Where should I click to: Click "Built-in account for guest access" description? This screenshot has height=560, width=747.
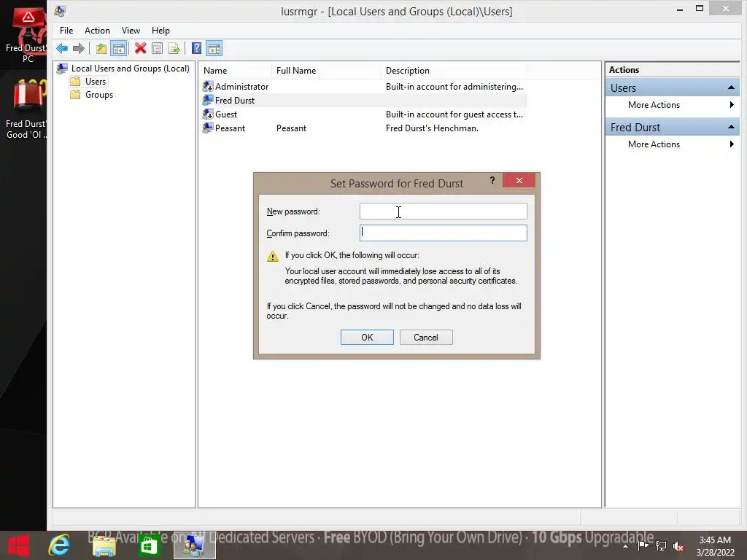[x=454, y=114]
